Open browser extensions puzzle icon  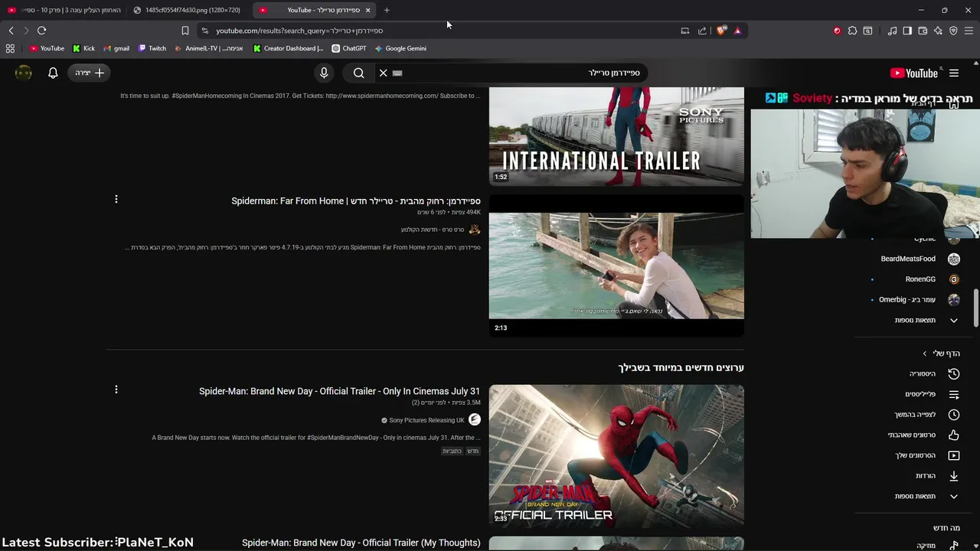coord(852,31)
